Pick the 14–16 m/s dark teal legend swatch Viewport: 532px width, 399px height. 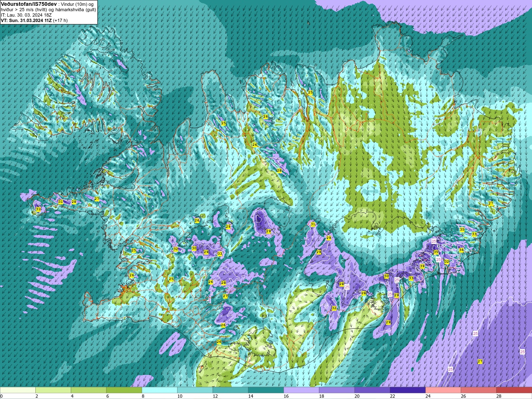coord(266,390)
